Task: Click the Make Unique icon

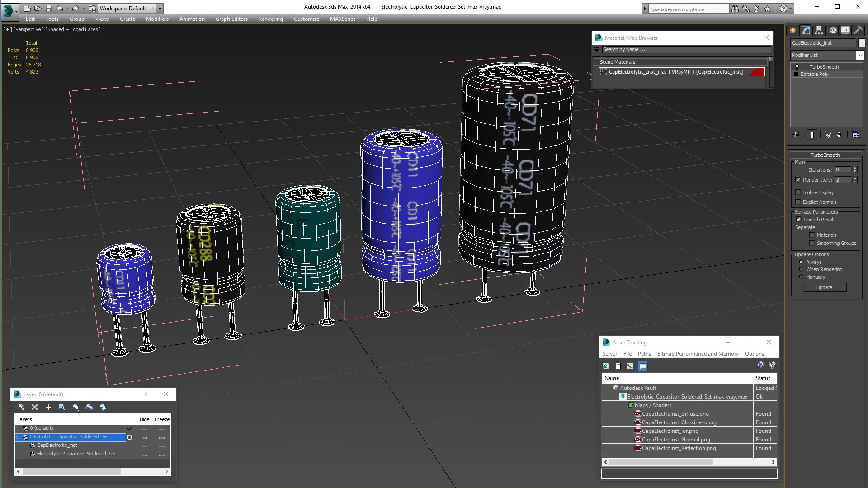Action: [x=828, y=135]
